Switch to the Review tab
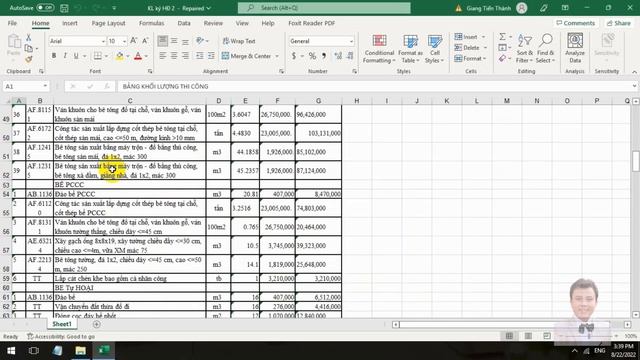The height and width of the screenshot is (360, 640). (213, 23)
